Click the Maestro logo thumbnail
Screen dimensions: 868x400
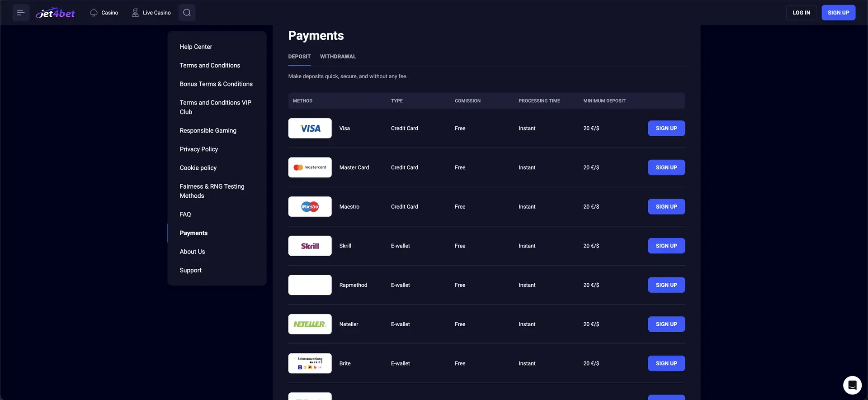tap(310, 207)
